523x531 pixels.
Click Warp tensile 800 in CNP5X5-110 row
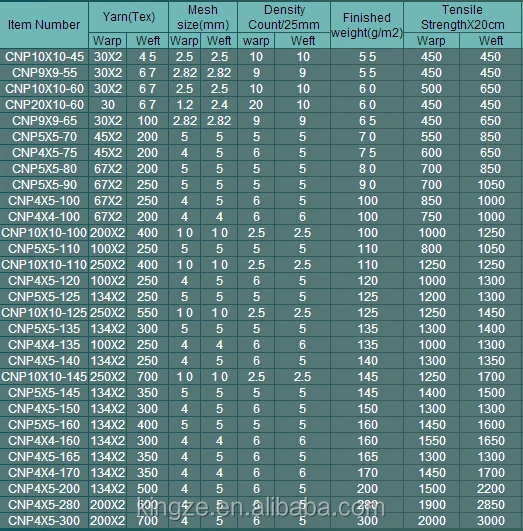(432, 249)
